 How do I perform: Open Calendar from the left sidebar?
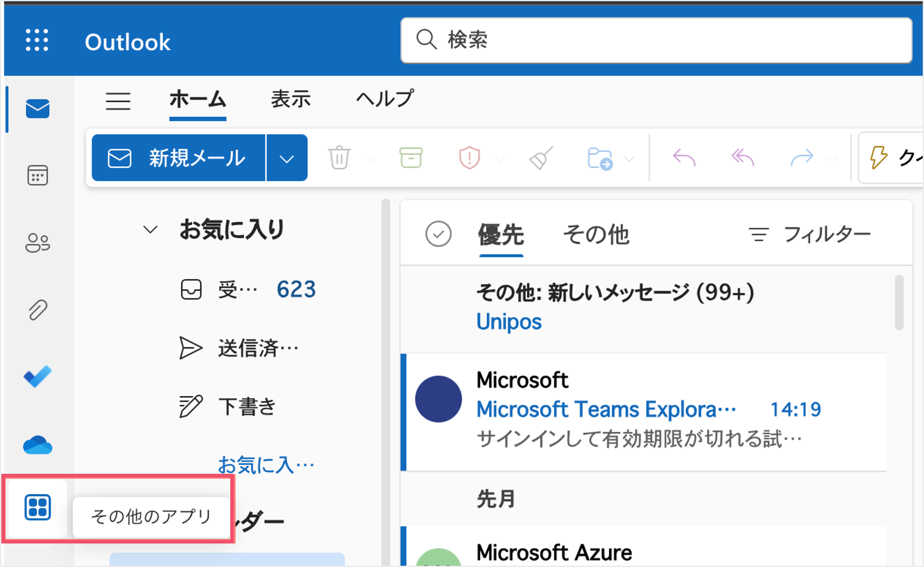point(38,175)
